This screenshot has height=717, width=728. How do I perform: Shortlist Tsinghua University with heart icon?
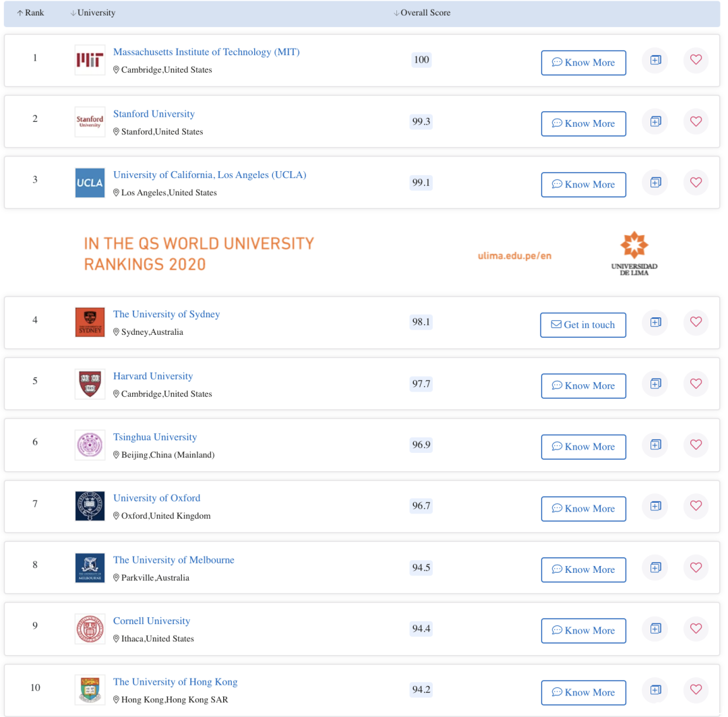point(696,445)
